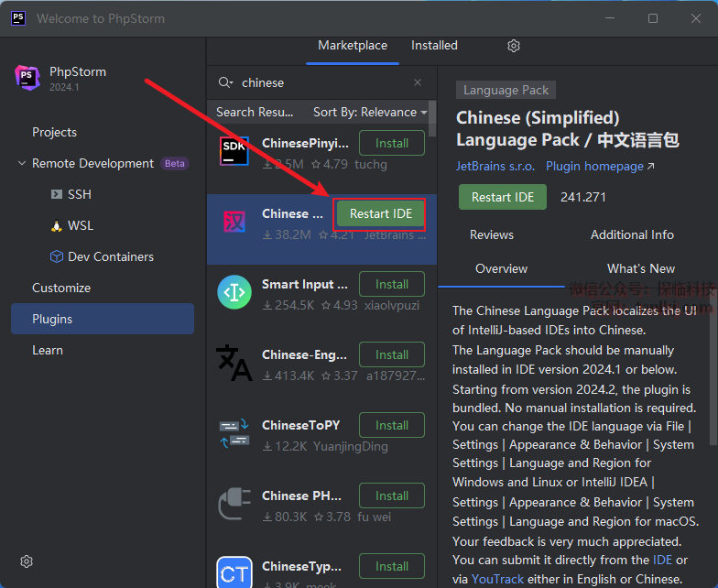This screenshot has width=718, height=588.
Task: Collapse the Remote Development tree section
Action: [22, 164]
